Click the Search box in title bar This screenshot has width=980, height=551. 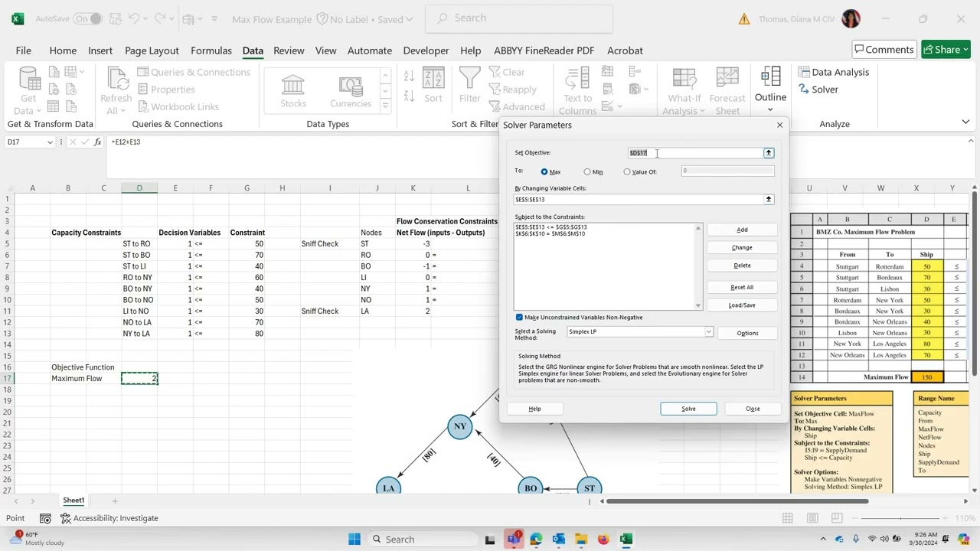pos(519,18)
